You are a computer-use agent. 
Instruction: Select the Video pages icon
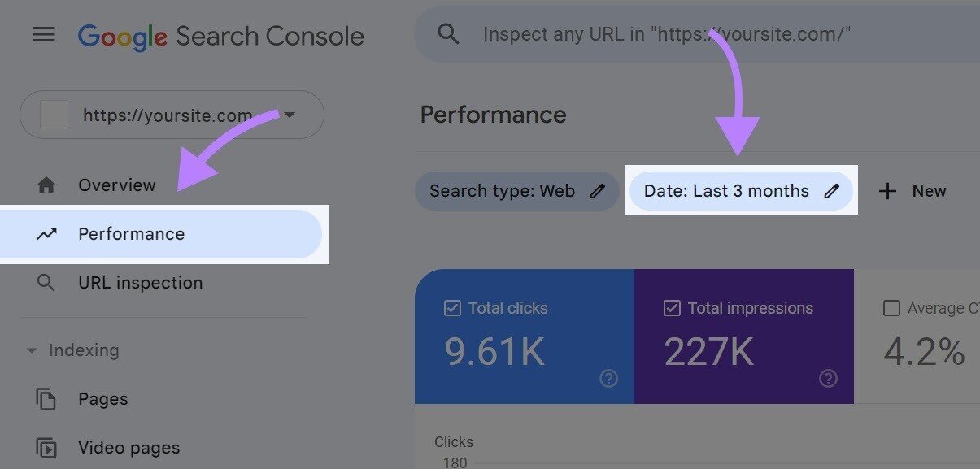(46, 447)
